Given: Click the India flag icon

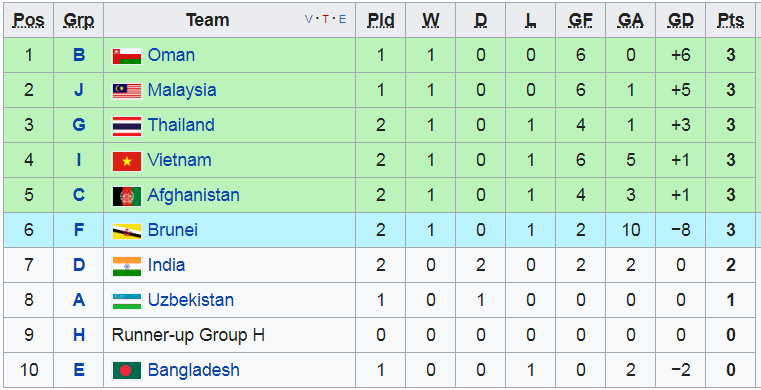Looking at the screenshot, I should click(127, 266).
